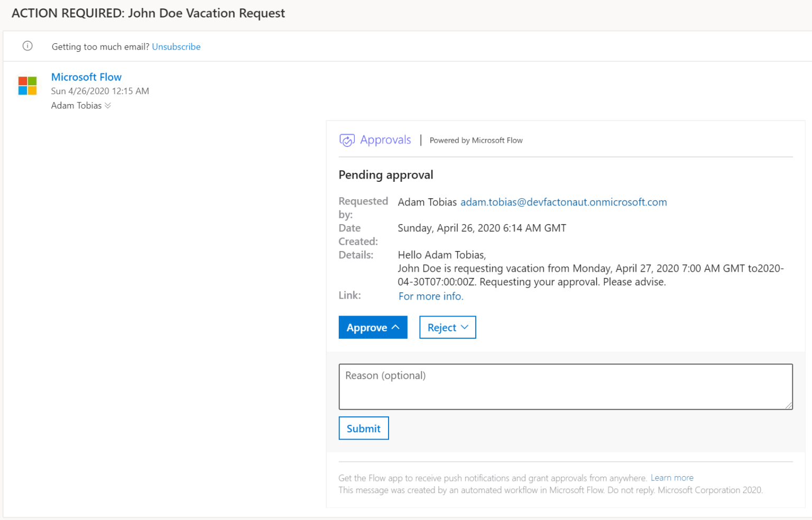Click the Sunday, April 26, 2020 created date
This screenshot has height=520, width=812.
click(x=482, y=228)
